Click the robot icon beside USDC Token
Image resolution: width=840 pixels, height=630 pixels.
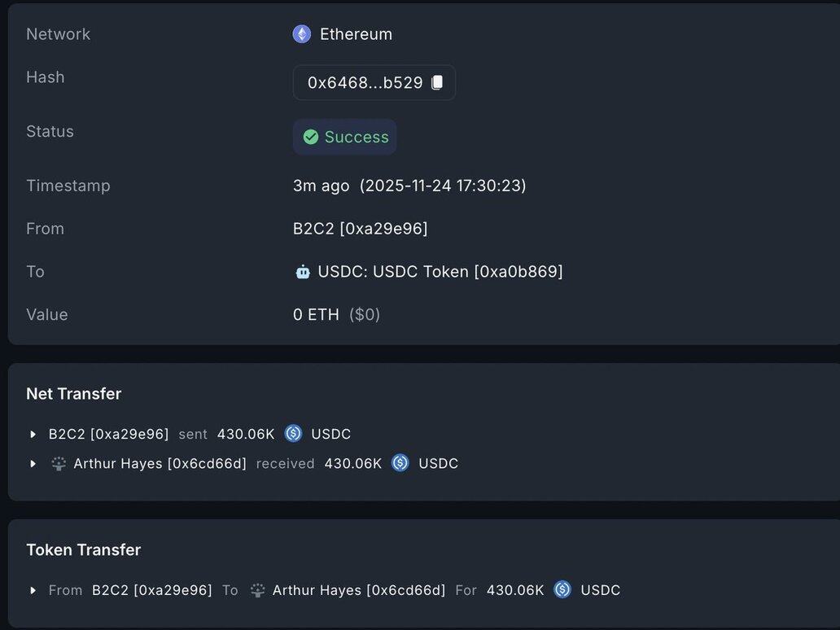pos(303,272)
